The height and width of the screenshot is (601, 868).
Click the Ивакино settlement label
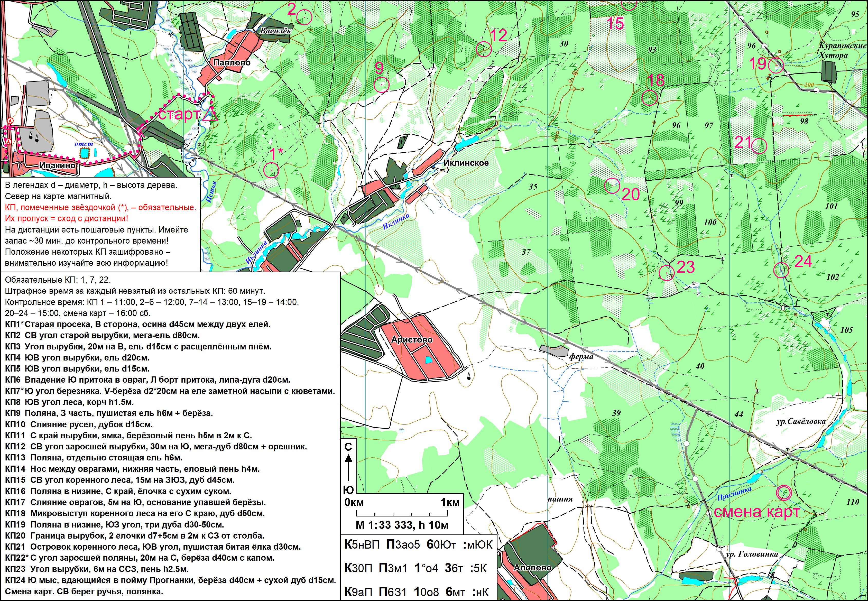point(57,166)
